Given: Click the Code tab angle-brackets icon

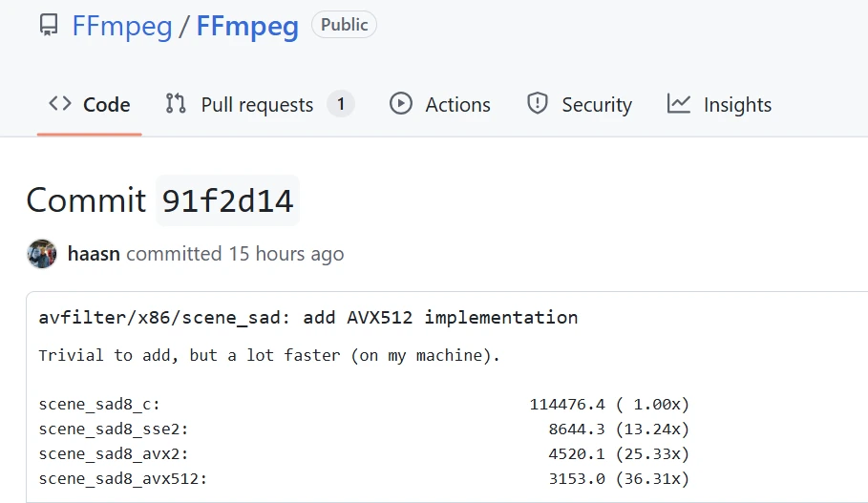Looking at the screenshot, I should pyautogui.click(x=60, y=104).
